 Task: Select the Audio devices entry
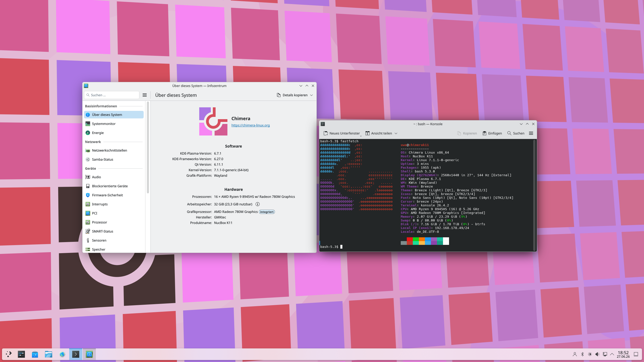coord(114,177)
